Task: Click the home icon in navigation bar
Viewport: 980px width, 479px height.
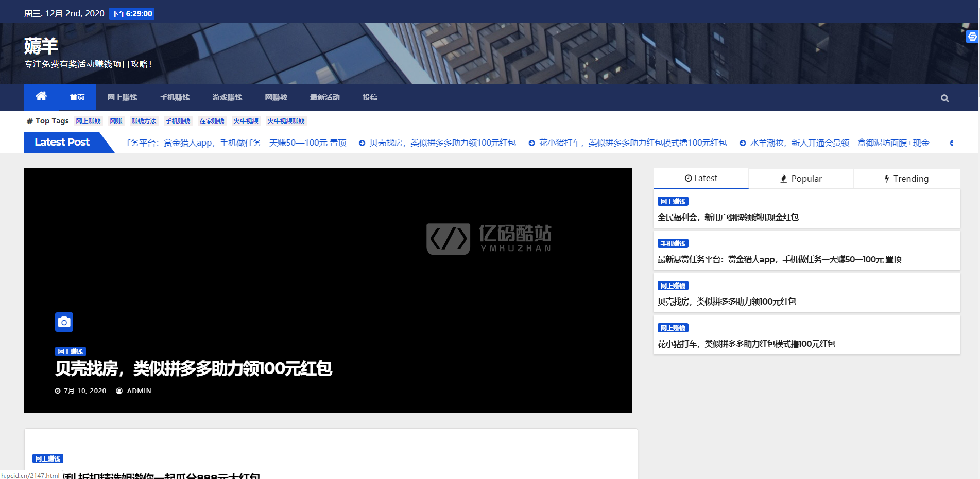Action: tap(41, 96)
